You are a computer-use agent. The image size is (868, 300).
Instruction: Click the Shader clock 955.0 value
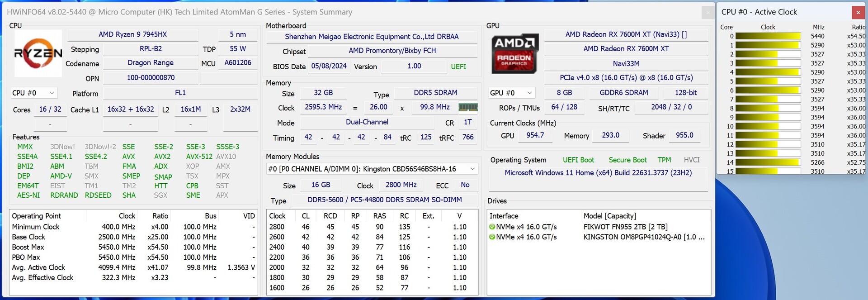click(684, 135)
